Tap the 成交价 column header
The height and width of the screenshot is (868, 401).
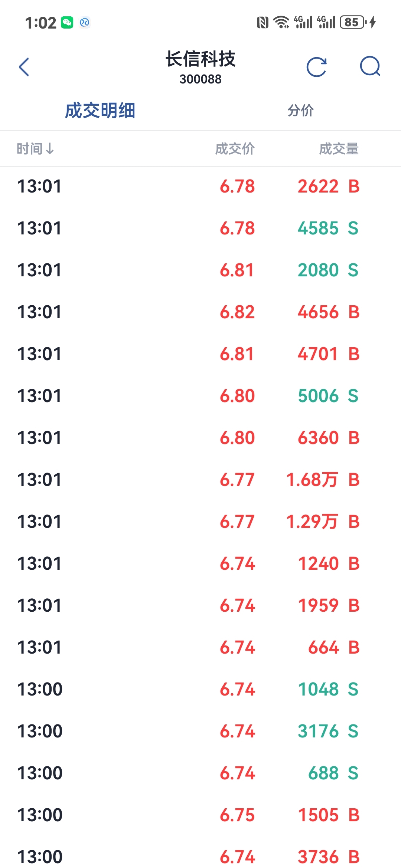click(x=235, y=149)
